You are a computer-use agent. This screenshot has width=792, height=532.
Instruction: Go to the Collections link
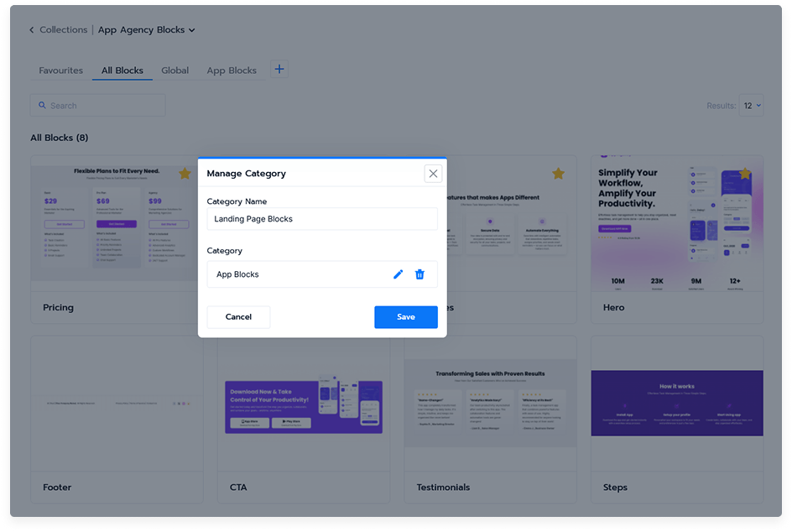pos(64,30)
